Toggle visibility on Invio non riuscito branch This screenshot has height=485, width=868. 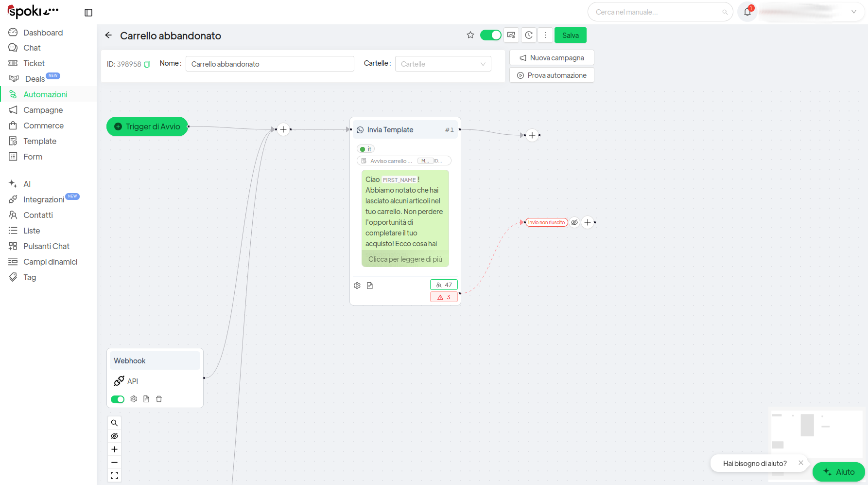point(574,222)
